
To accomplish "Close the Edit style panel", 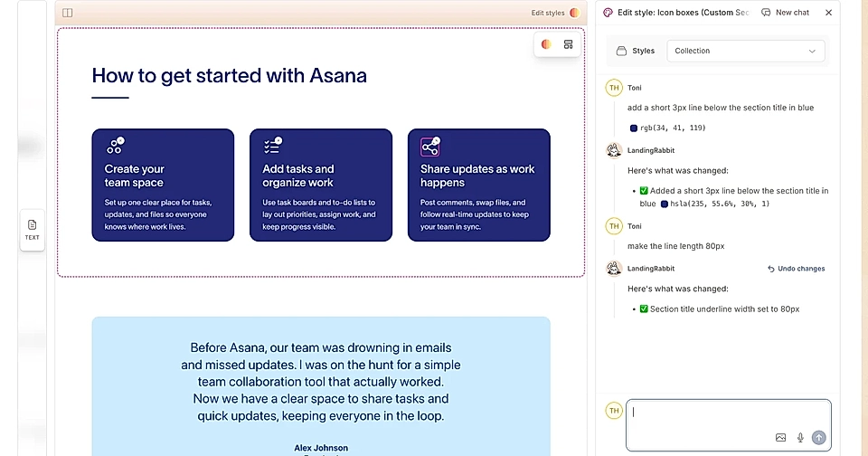I will point(829,12).
